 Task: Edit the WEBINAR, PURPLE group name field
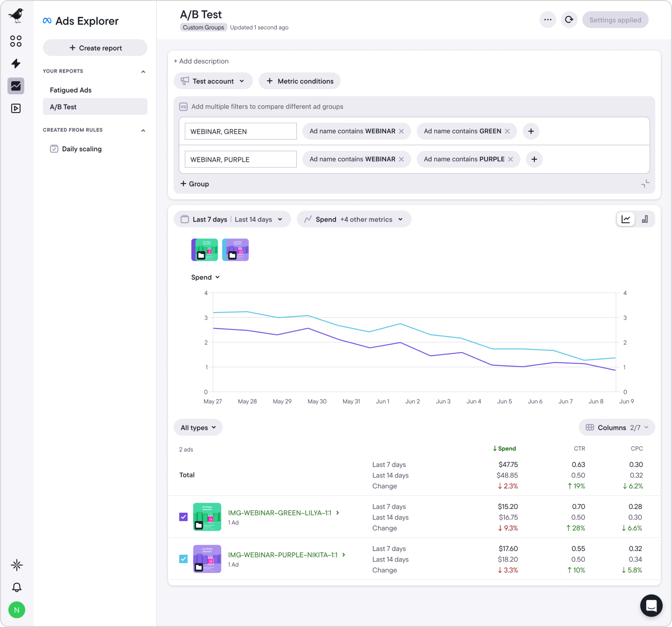[240, 159]
